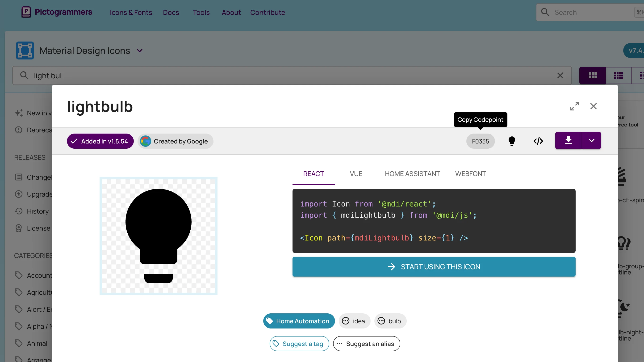
Task: Click Suggest a tag button
Action: (299, 344)
